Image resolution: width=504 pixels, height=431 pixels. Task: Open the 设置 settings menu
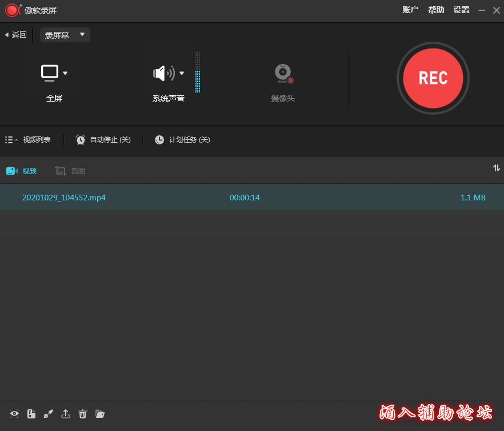click(x=461, y=10)
